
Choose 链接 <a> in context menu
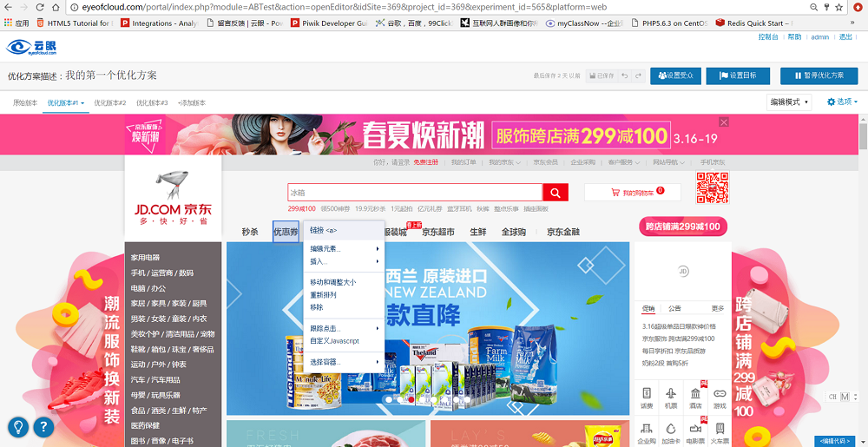tap(343, 230)
